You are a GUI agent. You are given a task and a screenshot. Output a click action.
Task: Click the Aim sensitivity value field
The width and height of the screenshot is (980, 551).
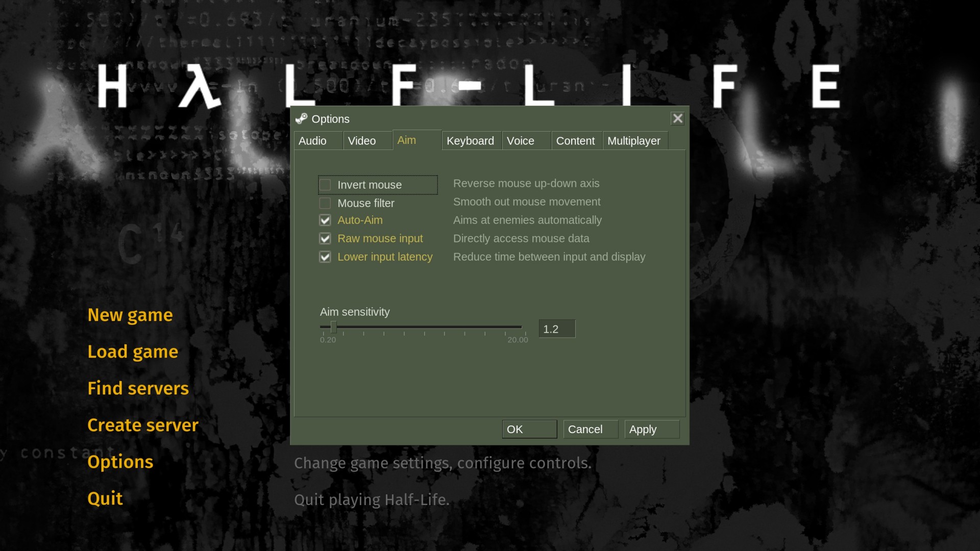click(x=557, y=329)
